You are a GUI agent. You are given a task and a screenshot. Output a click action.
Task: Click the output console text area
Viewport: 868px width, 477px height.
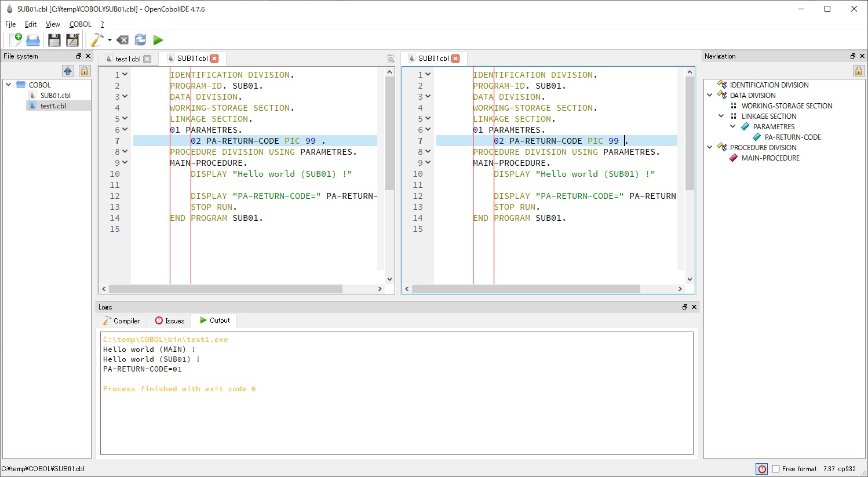point(397,393)
